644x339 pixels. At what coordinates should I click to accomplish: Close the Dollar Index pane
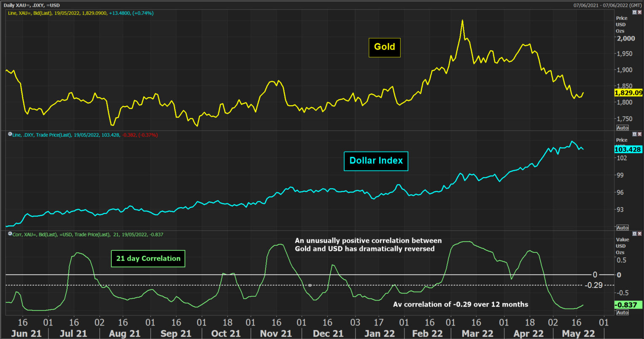(x=639, y=134)
